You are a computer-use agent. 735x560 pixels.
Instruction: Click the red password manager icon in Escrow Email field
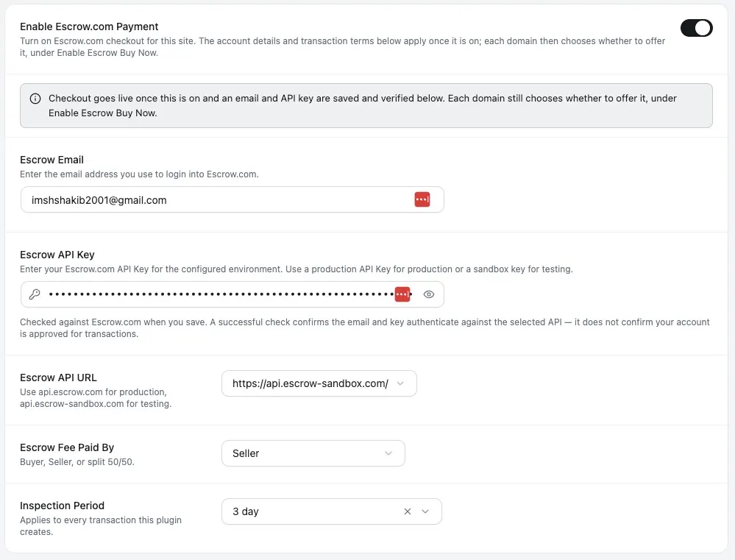[x=422, y=199]
